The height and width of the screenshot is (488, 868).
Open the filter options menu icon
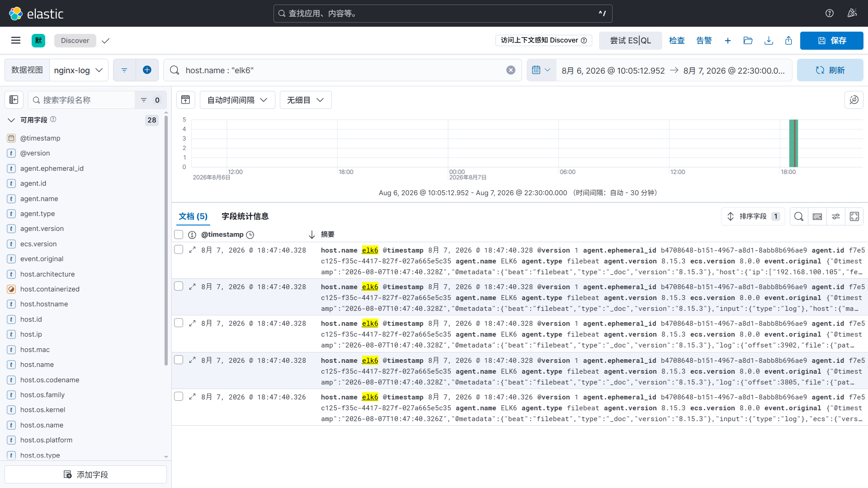pyautogui.click(x=124, y=70)
